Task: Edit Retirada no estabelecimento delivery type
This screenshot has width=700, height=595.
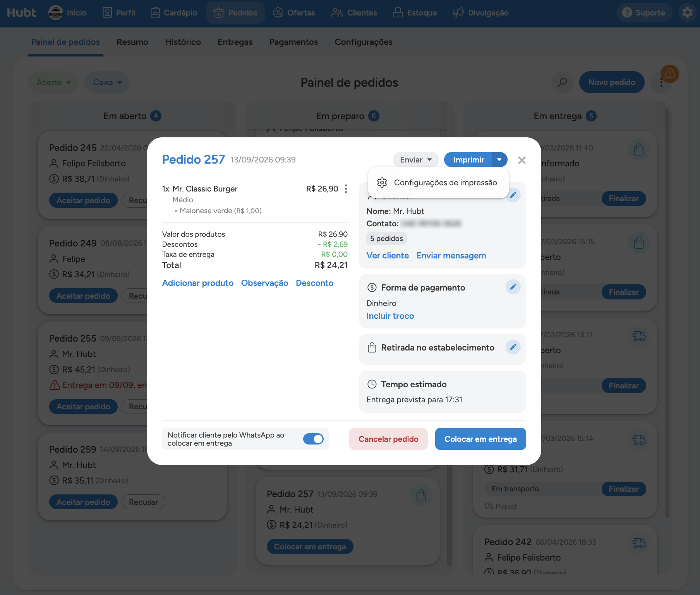Action: pos(513,347)
